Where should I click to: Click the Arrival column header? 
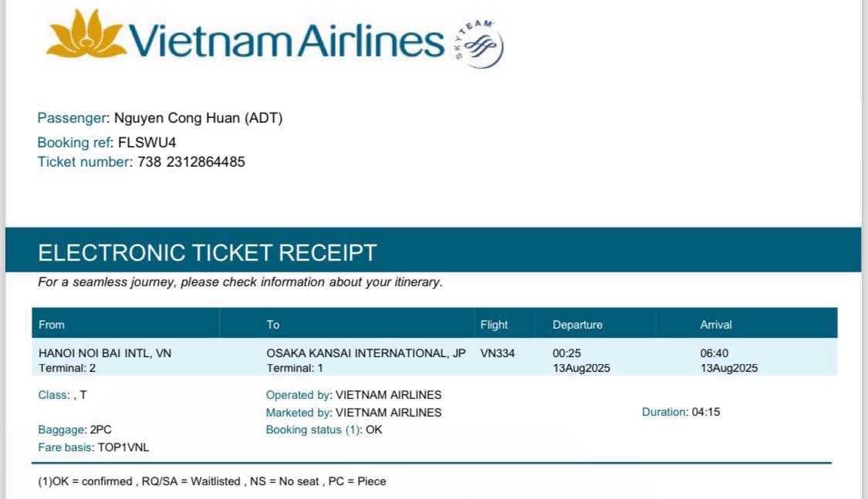click(716, 325)
